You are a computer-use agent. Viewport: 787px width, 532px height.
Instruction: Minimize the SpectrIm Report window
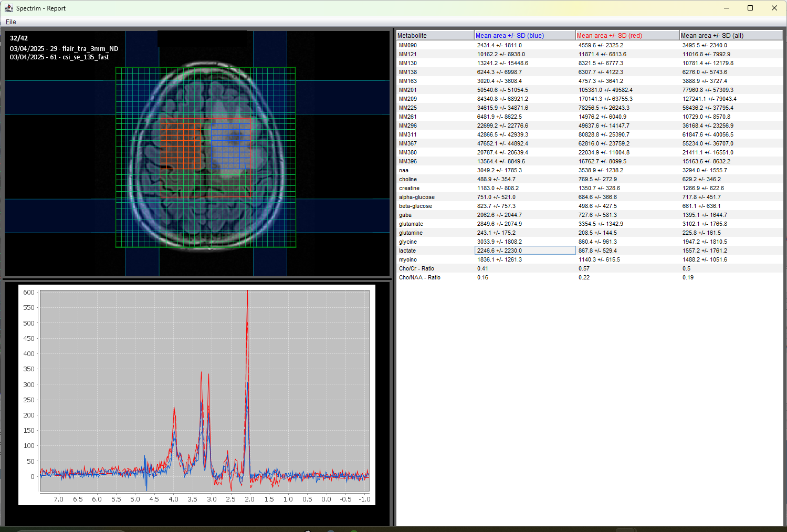coord(727,8)
